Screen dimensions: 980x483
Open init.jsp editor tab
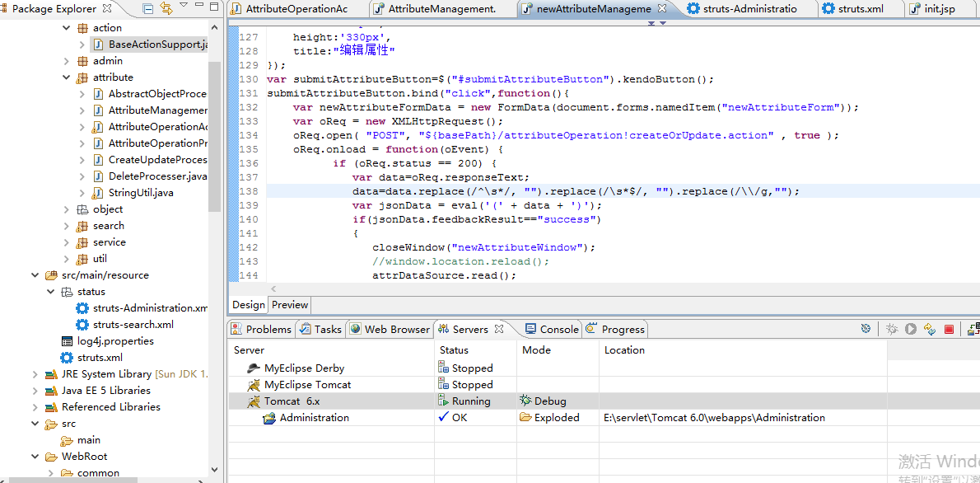point(932,9)
